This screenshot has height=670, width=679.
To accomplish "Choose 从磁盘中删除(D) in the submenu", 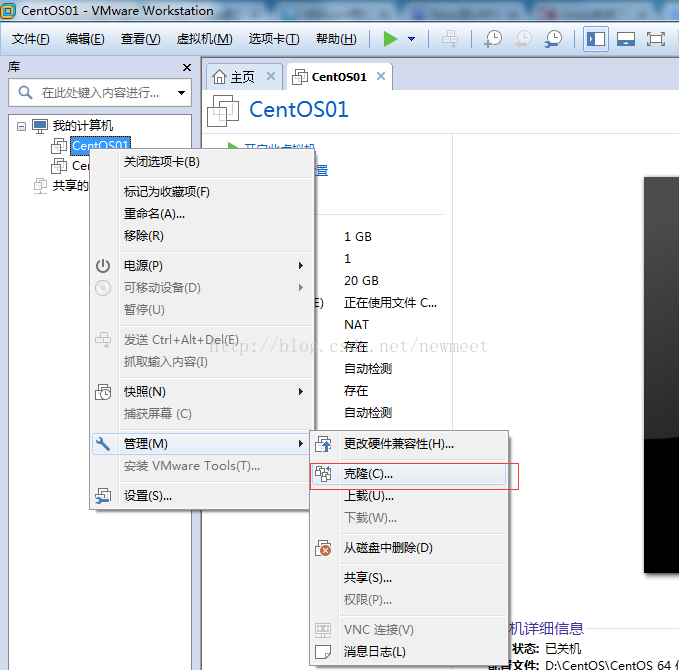I will 409,548.
